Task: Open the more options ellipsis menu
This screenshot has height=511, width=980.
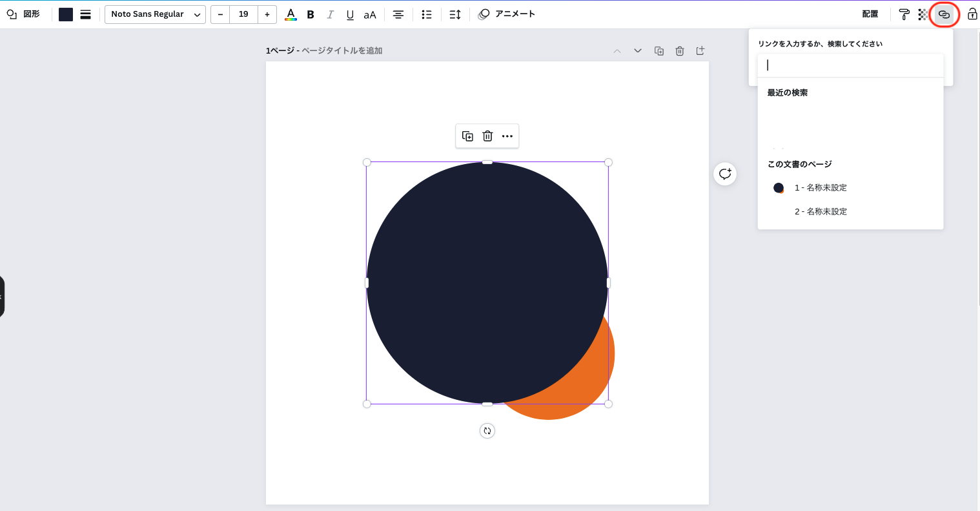Action: tap(507, 136)
